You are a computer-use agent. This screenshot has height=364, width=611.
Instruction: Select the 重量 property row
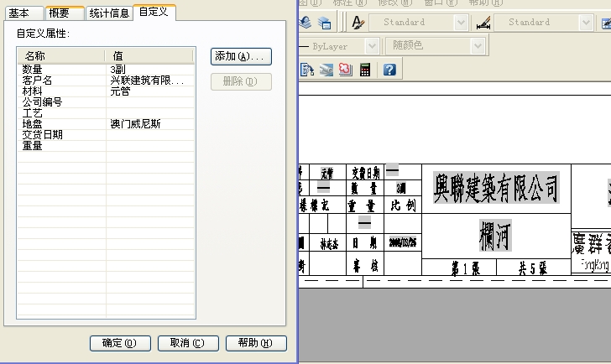[x=106, y=146]
